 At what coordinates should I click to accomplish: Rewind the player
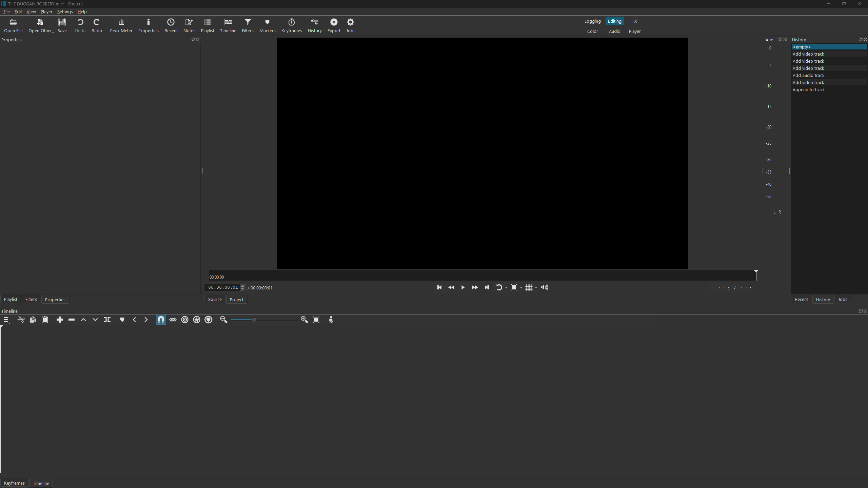(451, 287)
